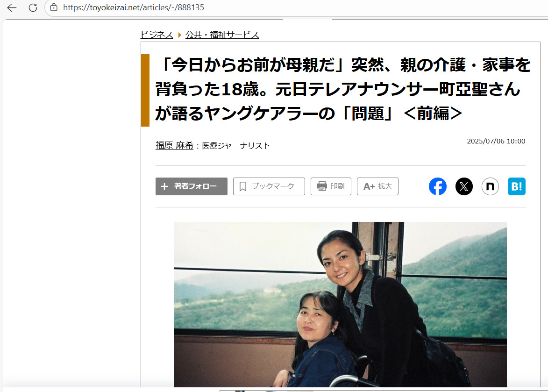Go back using the browser back arrow
Viewport: 548px width, 392px height.
pyautogui.click(x=12, y=7)
